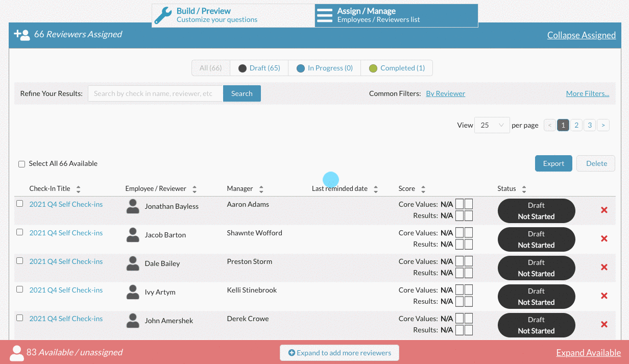
Task: Go to page 2
Action: pyautogui.click(x=576, y=125)
